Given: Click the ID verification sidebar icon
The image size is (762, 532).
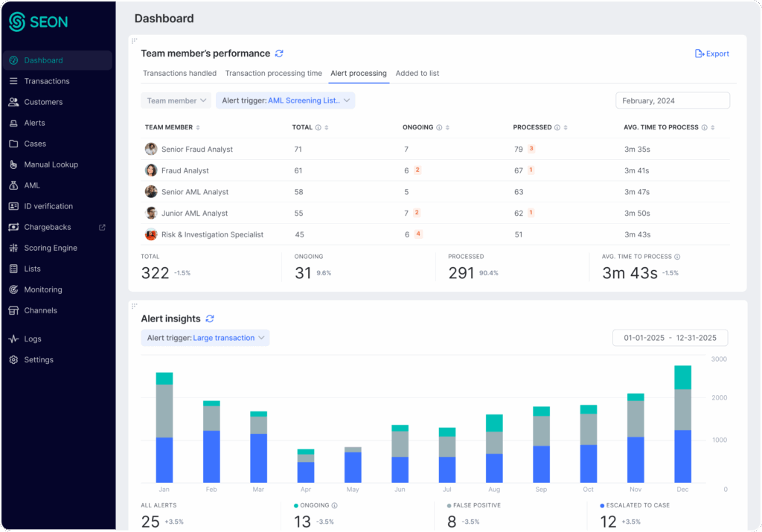Looking at the screenshot, I should (x=13, y=206).
